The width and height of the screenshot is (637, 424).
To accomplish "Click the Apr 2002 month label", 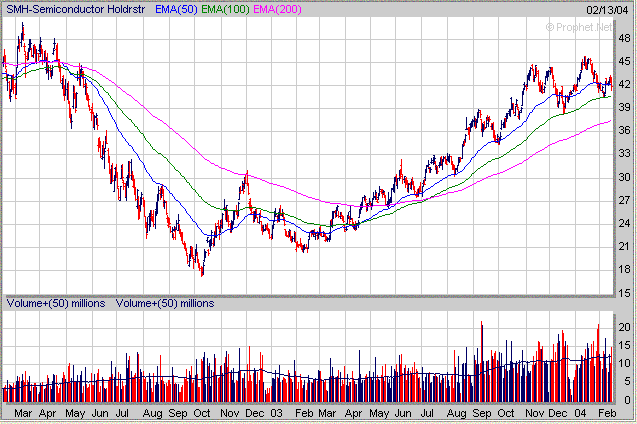I will pyautogui.click(x=47, y=414).
